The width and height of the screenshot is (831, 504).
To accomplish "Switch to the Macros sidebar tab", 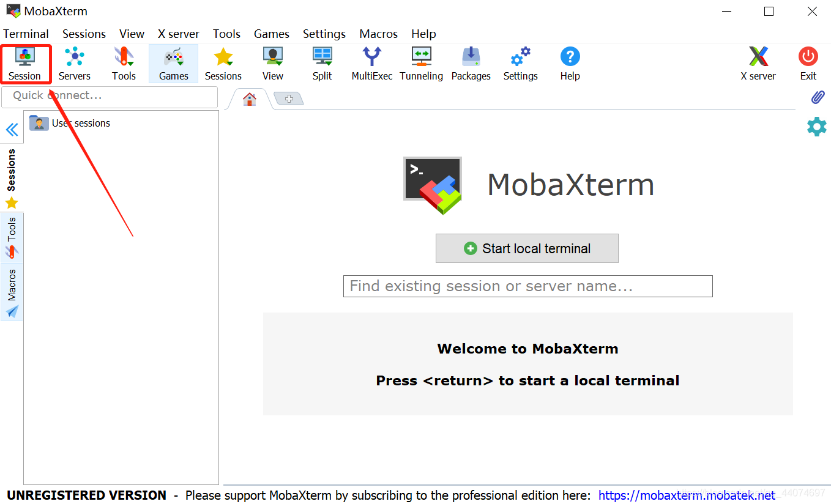I will click(x=12, y=292).
